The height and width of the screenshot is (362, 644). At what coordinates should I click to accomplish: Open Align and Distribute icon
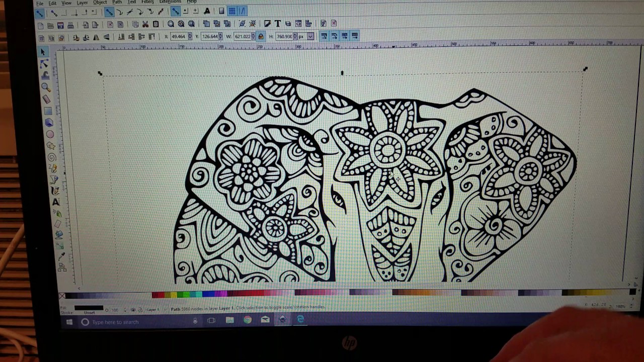(x=308, y=24)
